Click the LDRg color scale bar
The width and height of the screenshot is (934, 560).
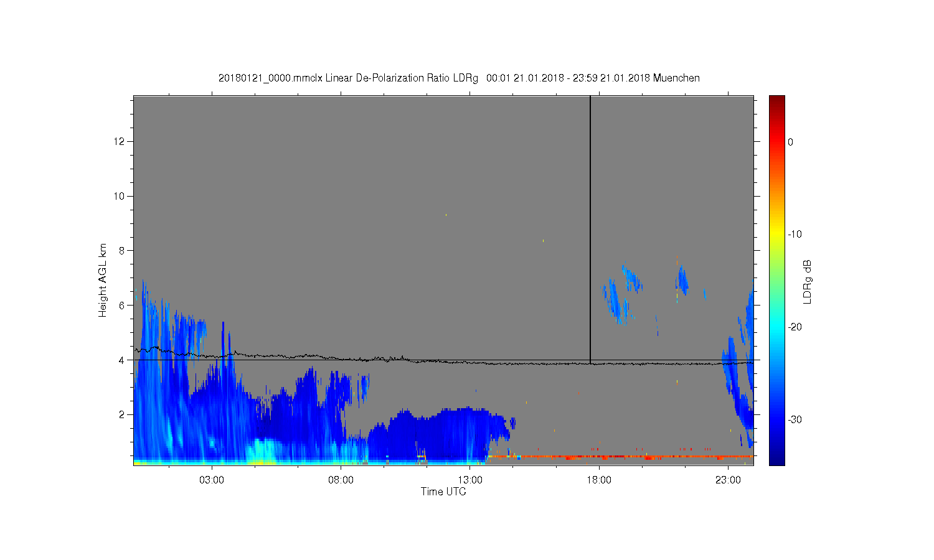point(776,280)
